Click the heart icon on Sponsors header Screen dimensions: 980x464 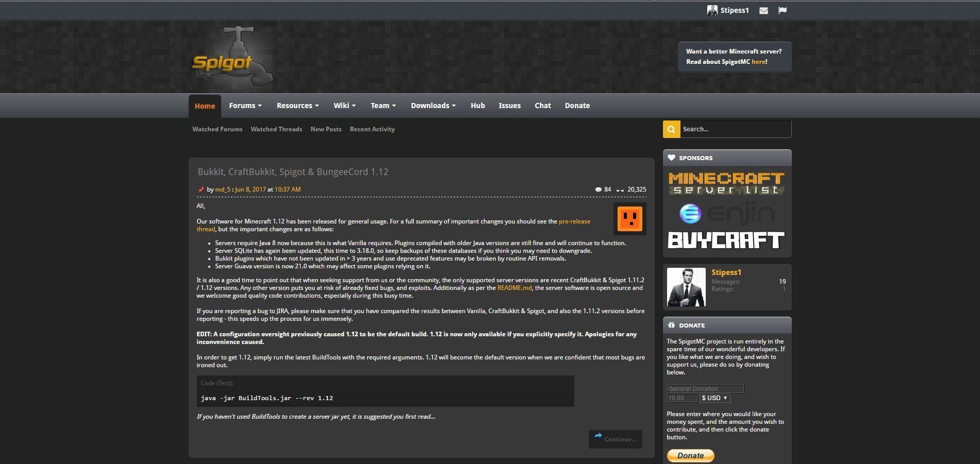[x=671, y=158]
